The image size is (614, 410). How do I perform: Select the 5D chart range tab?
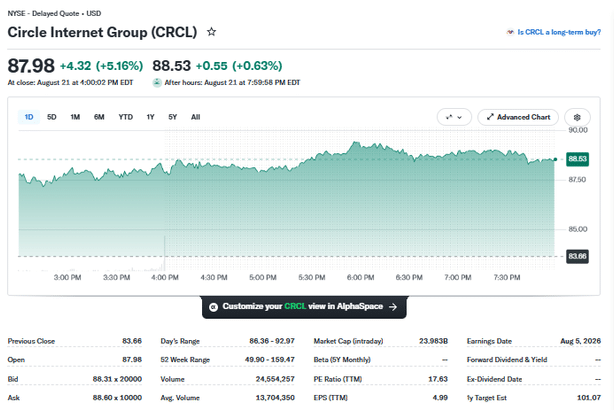point(52,117)
